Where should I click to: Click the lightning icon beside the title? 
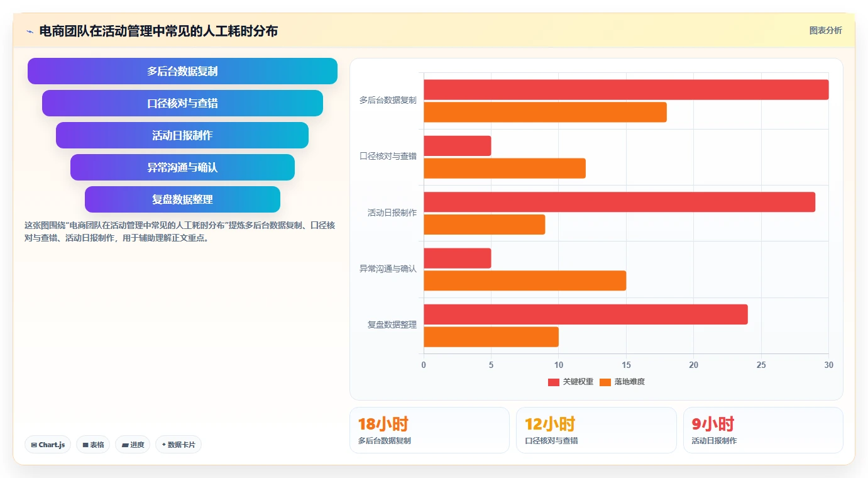point(30,31)
